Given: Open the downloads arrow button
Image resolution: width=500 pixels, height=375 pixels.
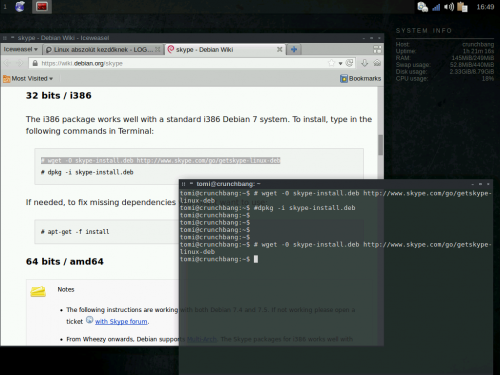Looking at the screenshot, I should click(x=365, y=63).
